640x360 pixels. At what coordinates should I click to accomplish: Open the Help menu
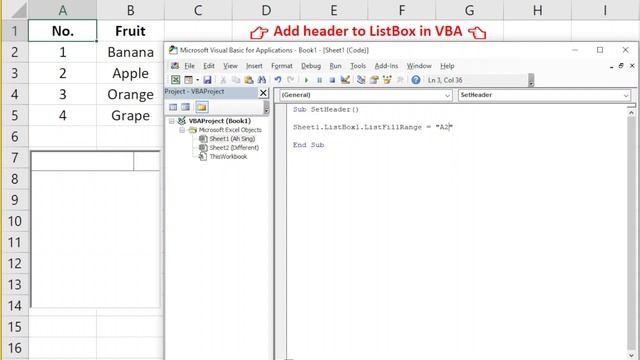[447, 66]
